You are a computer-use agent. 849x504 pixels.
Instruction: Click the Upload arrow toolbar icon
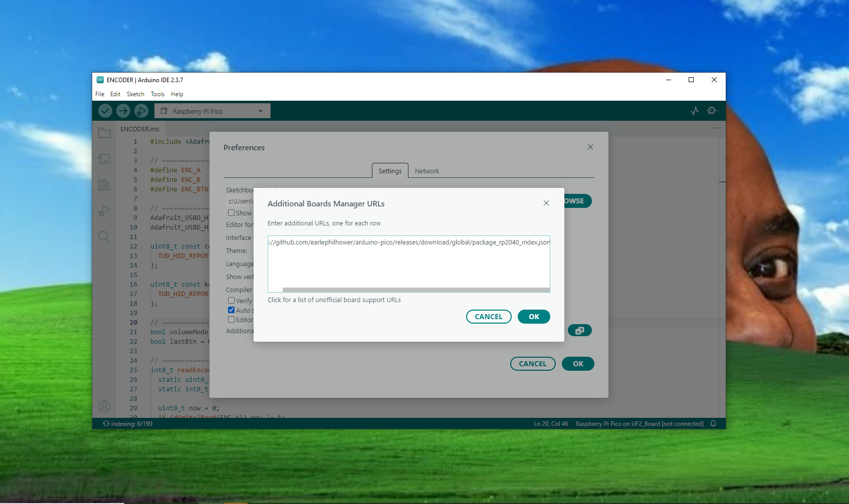click(123, 111)
